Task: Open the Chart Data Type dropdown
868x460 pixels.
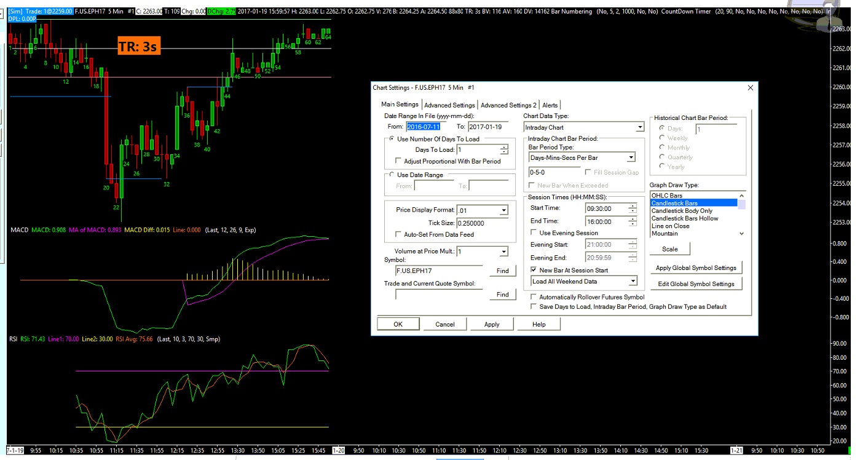Action: [640, 127]
